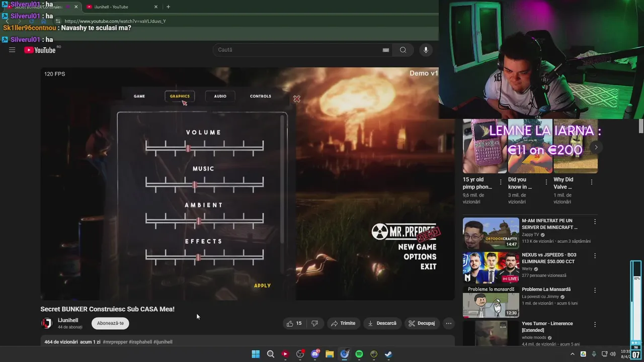The height and width of the screenshot is (362, 644).
Task: Open options for Minecraft server video
Action: click(595, 221)
